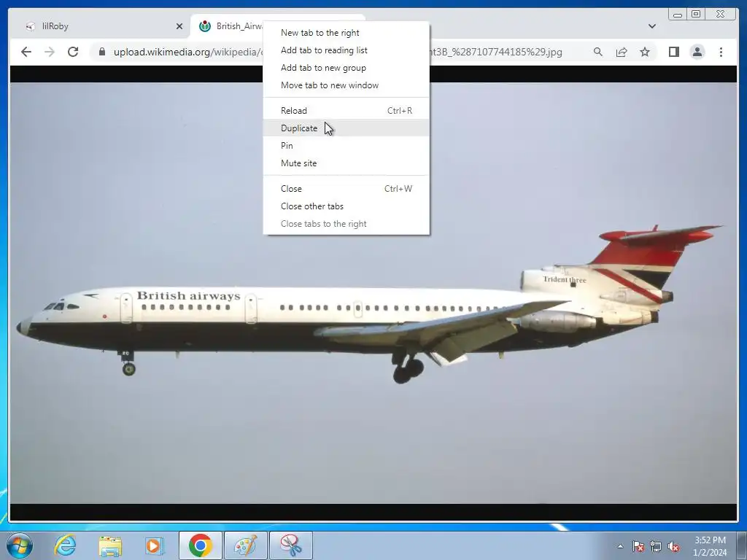
Task: Click Close in the context menu
Action: tap(347, 189)
